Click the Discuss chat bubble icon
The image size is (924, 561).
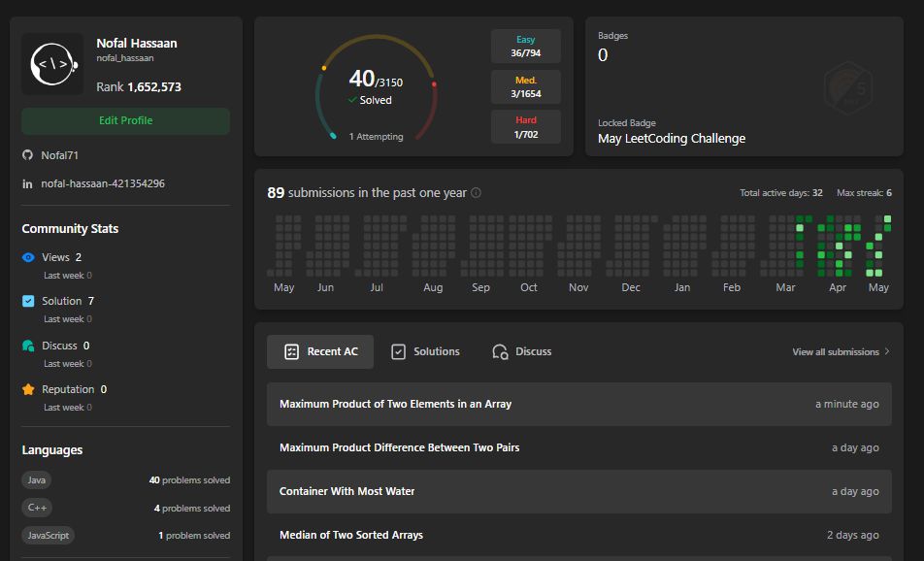pos(28,346)
